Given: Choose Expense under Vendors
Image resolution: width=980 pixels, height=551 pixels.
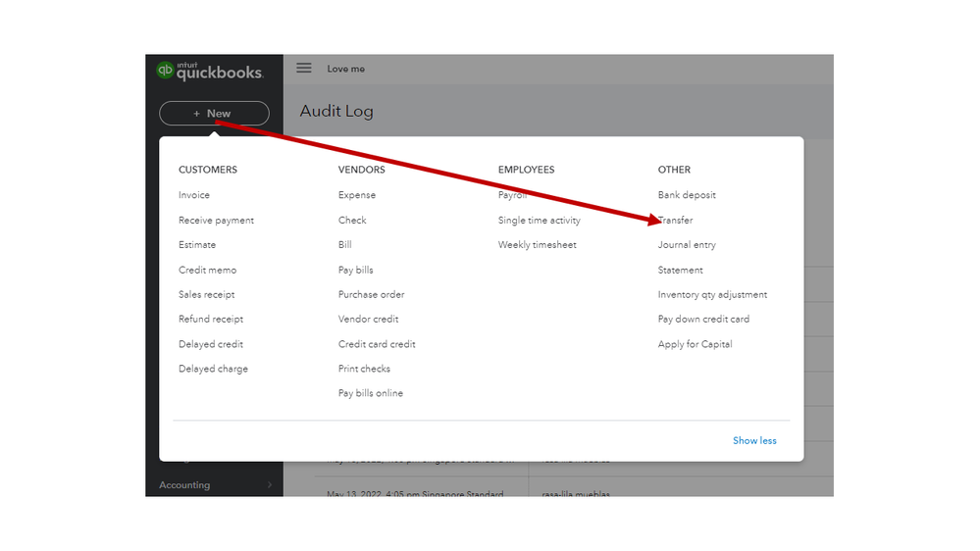Looking at the screenshot, I should click(x=357, y=195).
